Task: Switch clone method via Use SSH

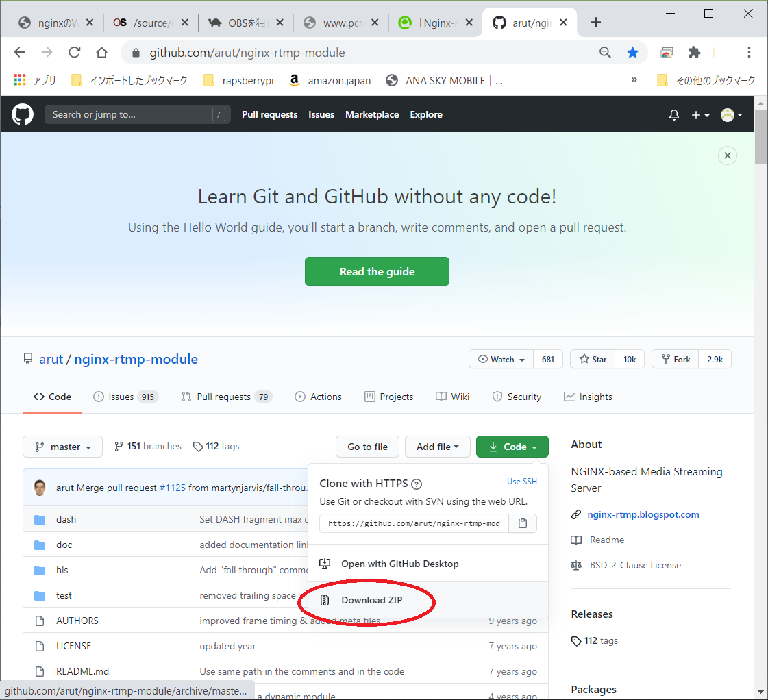Action: point(521,482)
